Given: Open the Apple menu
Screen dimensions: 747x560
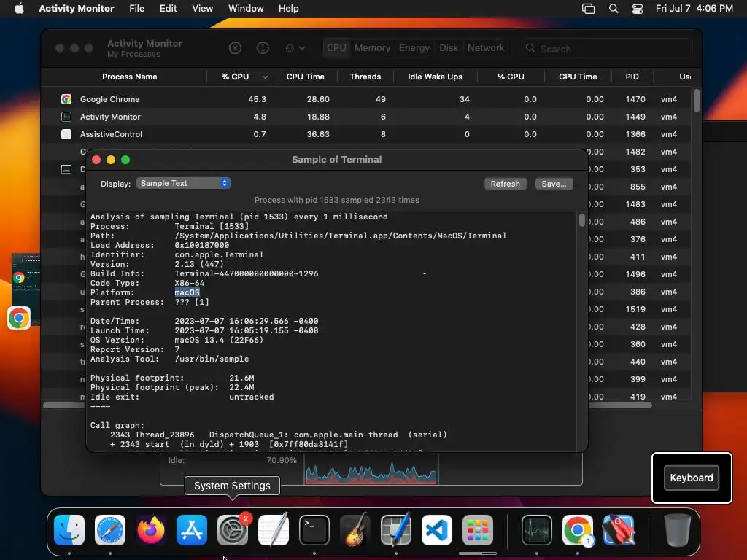Looking at the screenshot, I should 19,9.
